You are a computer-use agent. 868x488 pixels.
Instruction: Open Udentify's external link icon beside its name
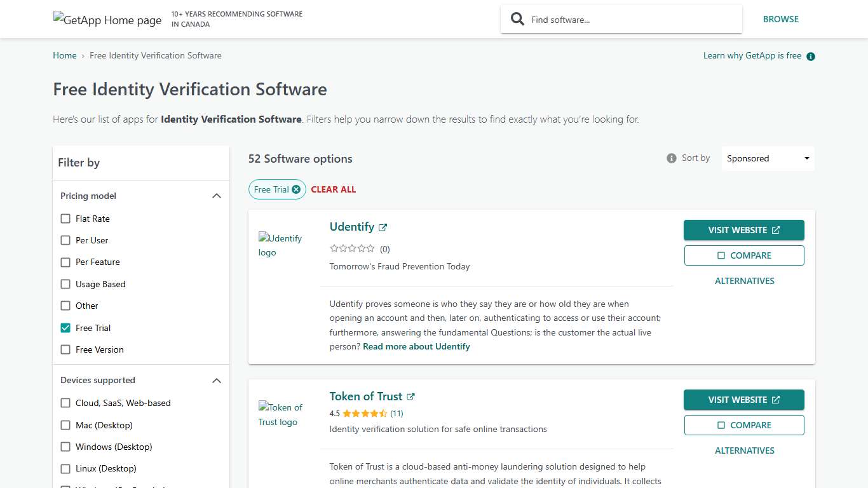(383, 226)
